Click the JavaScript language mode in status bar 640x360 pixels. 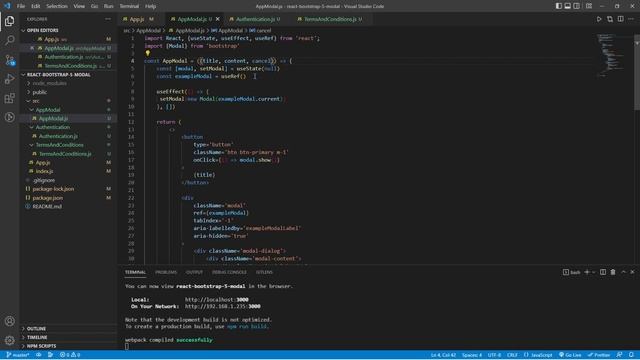(x=538, y=355)
